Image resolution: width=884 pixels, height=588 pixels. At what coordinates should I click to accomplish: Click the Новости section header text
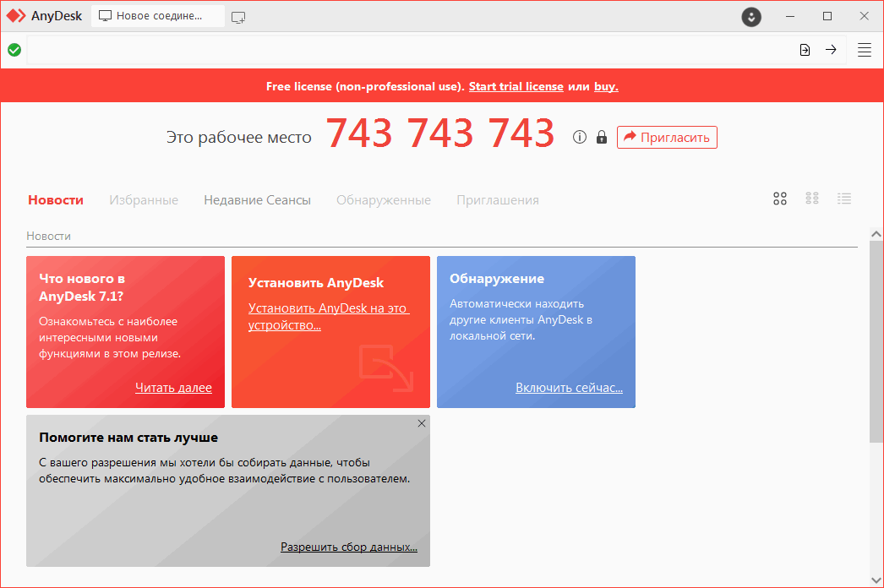click(x=48, y=237)
